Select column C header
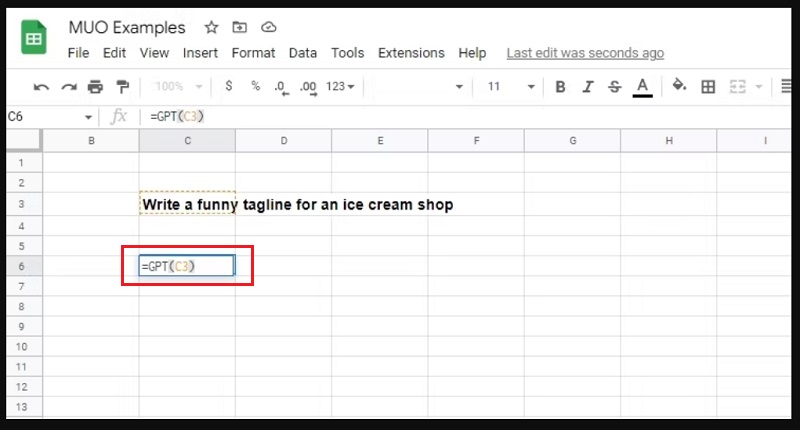 187,141
